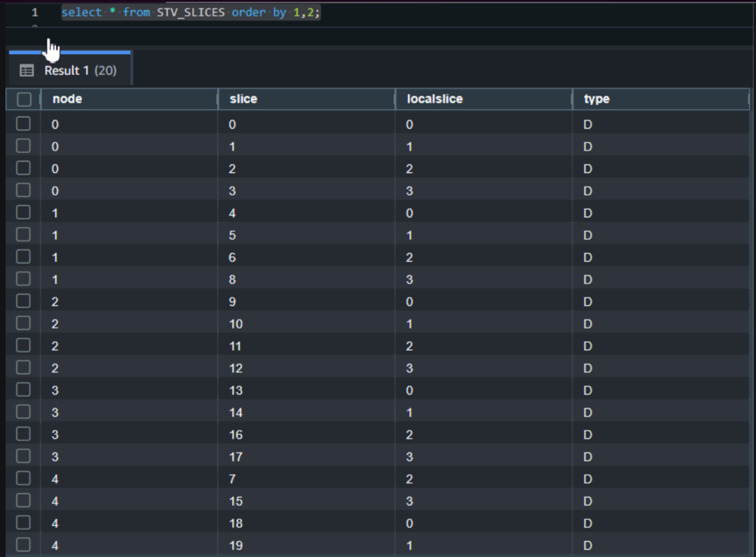Check the box on the slice 19 row
Viewport: 756px width, 557px height.
click(23, 545)
